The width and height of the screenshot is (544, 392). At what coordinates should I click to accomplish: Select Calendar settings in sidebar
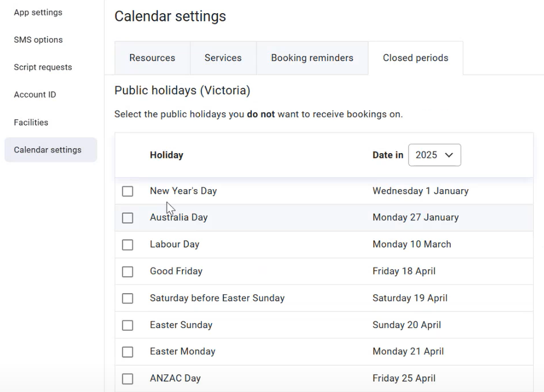click(x=51, y=150)
